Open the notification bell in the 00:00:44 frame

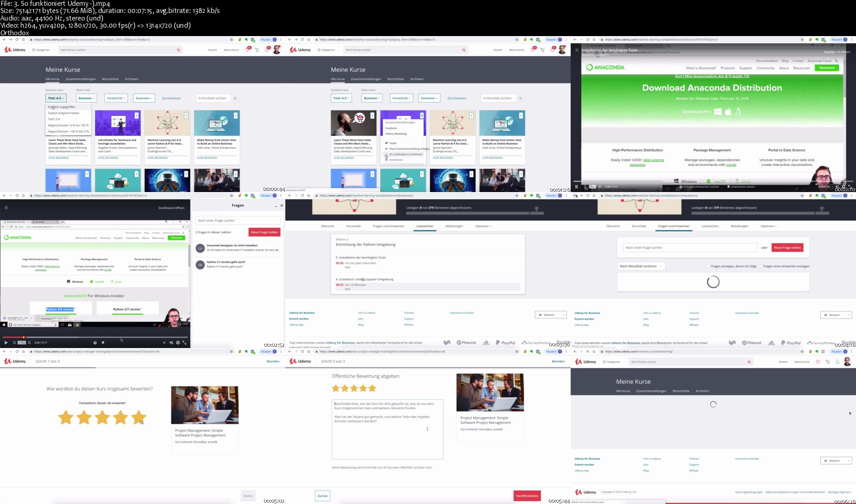[x=267, y=49]
